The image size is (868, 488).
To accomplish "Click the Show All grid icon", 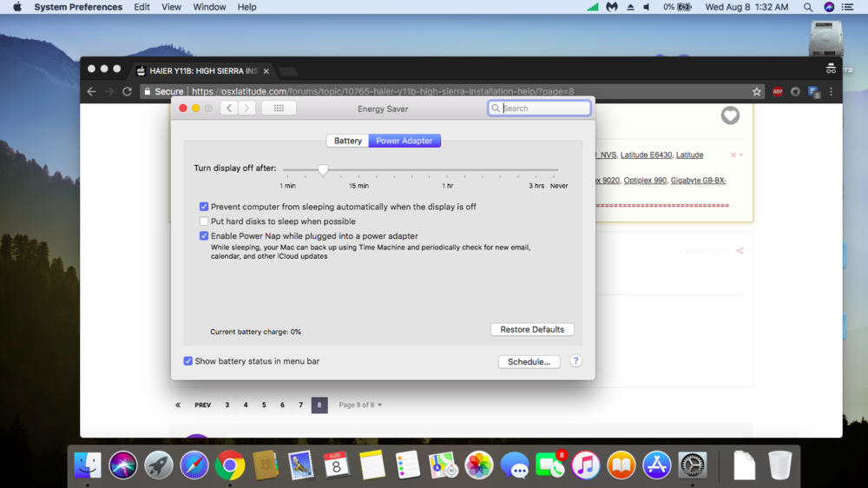I will [279, 109].
